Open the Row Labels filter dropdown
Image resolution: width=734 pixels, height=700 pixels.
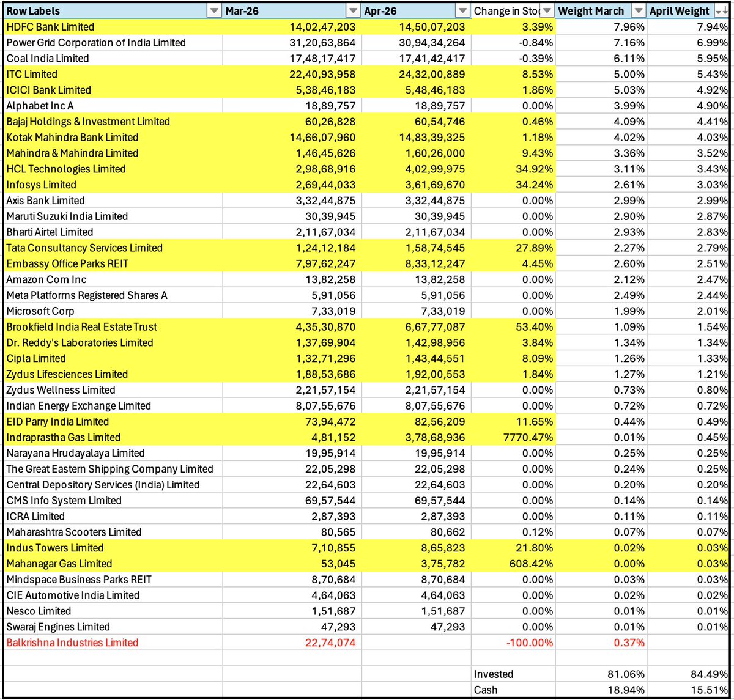click(213, 11)
